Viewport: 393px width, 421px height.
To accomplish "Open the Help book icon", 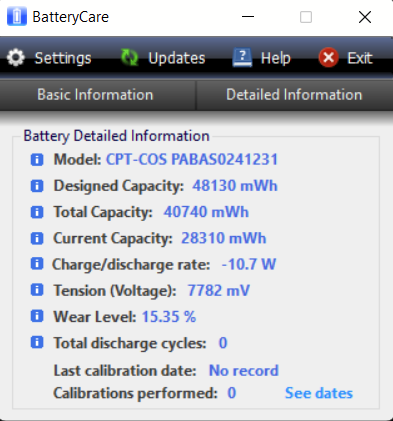I will pyautogui.click(x=242, y=57).
